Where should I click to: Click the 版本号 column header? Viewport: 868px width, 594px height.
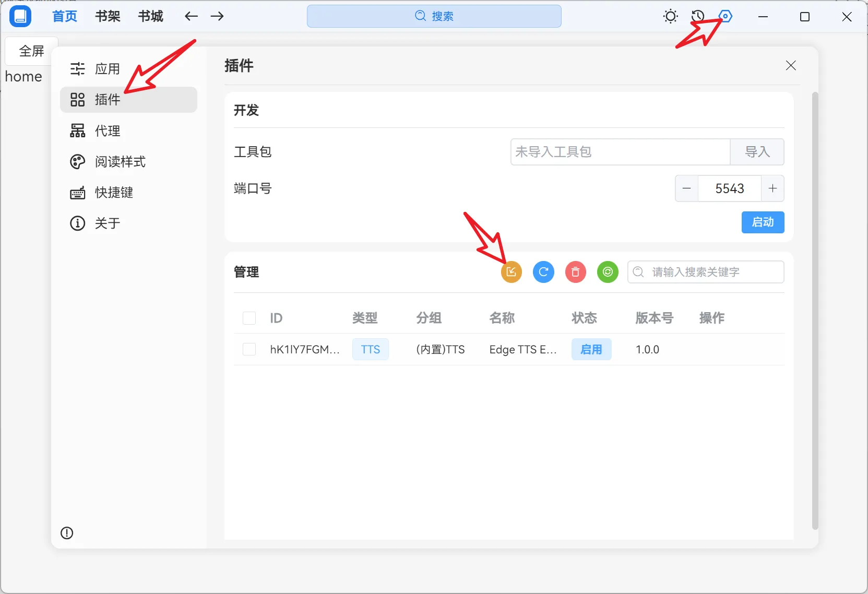click(654, 318)
